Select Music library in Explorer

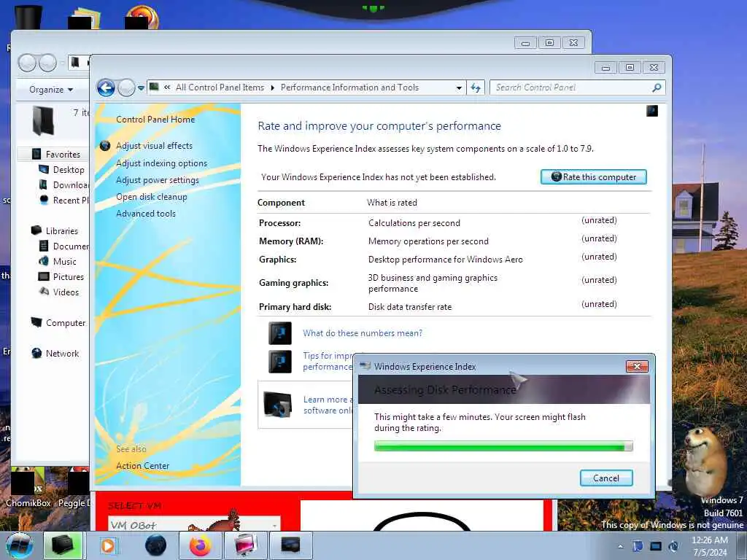(65, 262)
